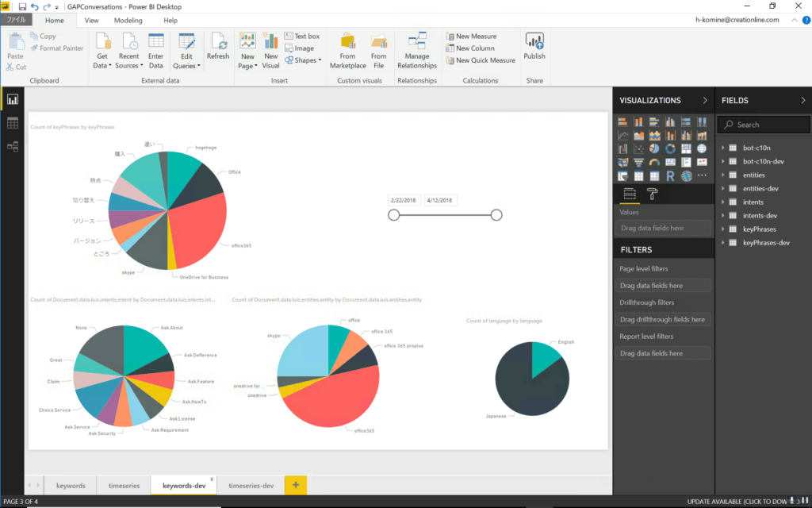Image resolution: width=812 pixels, height=508 pixels.
Task: Collapse the Visualizations pane
Action: point(705,100)
